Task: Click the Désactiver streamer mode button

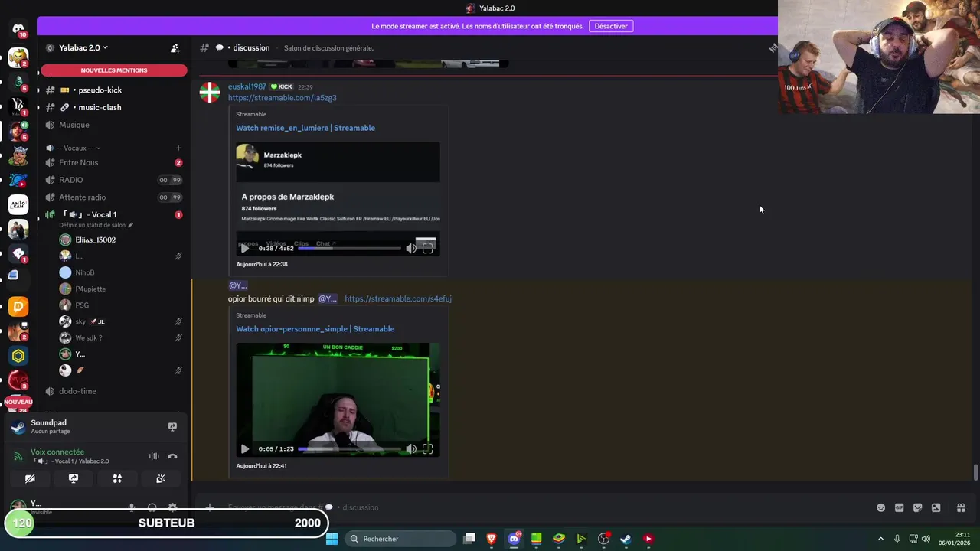Action: (x=611, y=26)
